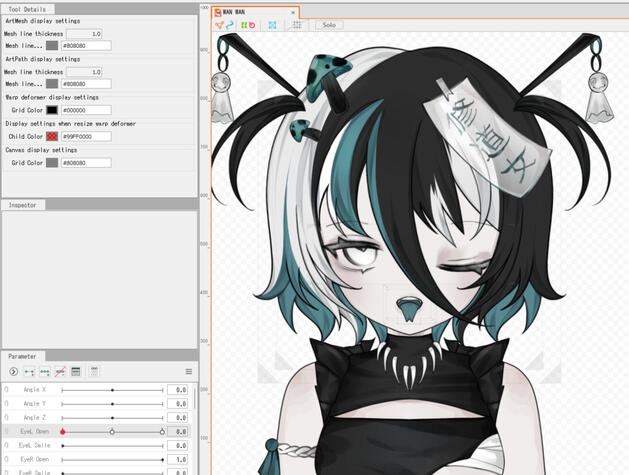Open the Parameter tab
Screen dimensions: 629x475
coord(22,356)
